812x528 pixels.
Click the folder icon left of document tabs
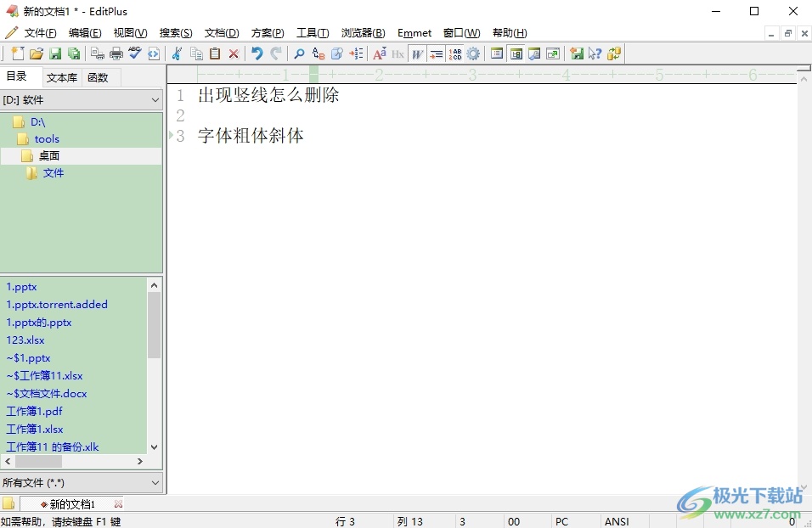tap(8, 503)
